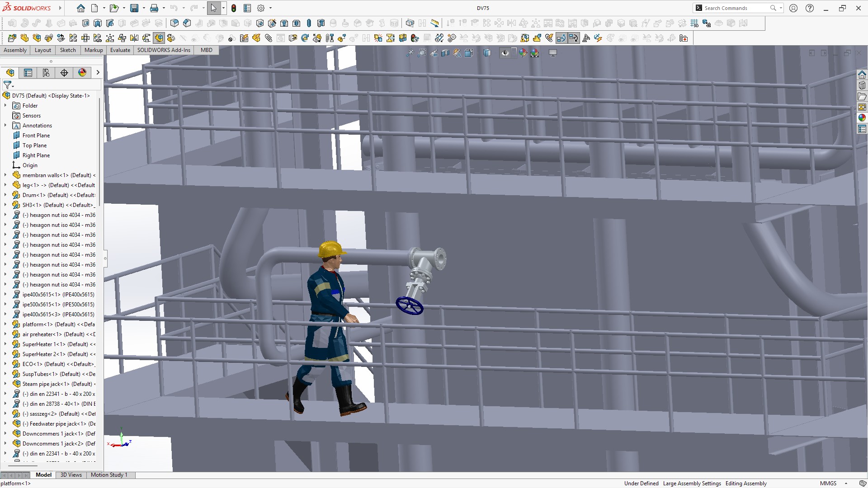Screen dimensions: 868x488
Task: Open File Explorer folder icon in task pane
Action: point(862,96)
